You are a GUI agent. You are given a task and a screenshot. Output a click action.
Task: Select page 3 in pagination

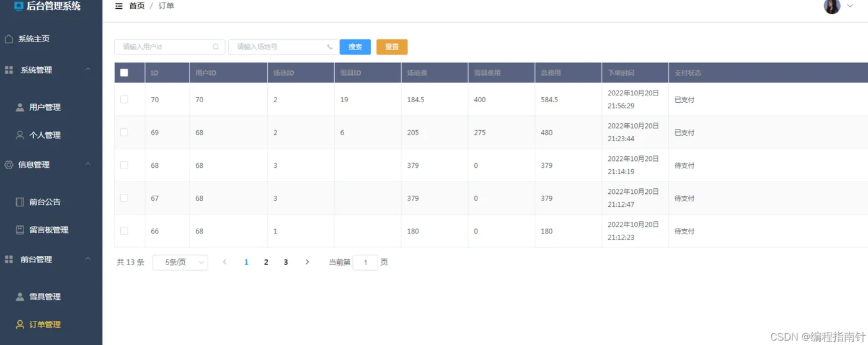(x=286, y=262)
